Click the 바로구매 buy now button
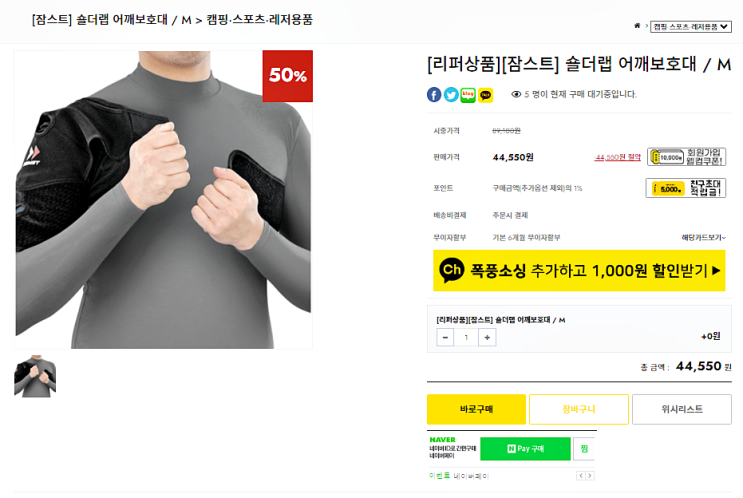Viewport: 743px width, 498px height. tap(476, 409)
